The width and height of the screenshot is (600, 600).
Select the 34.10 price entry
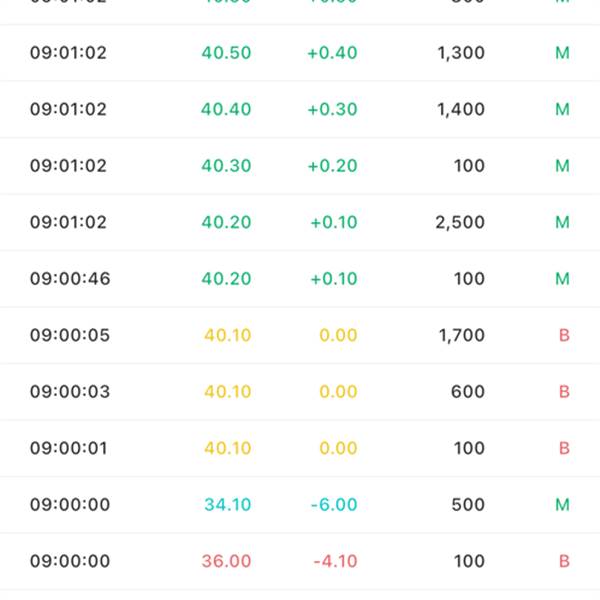coord(228,505)
